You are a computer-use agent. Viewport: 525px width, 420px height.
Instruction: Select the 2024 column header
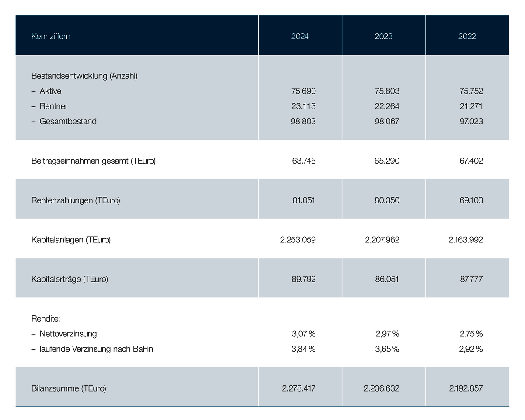point(300,36)
